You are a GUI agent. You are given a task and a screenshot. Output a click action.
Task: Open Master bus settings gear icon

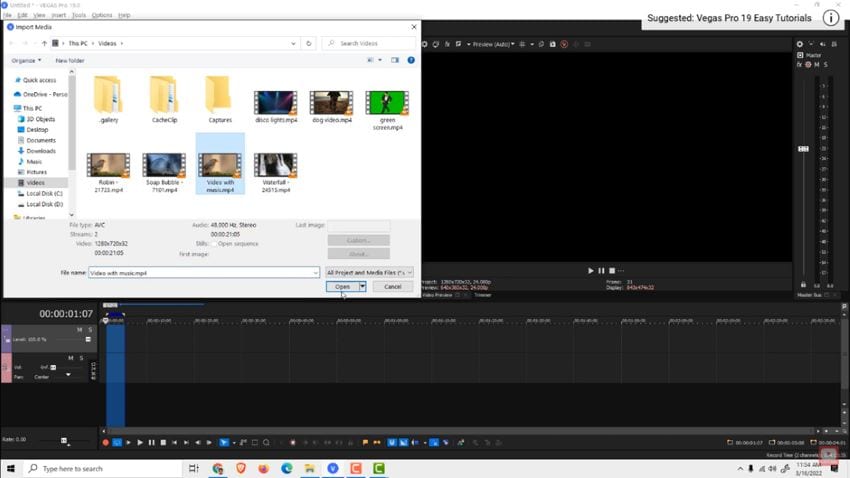pyautogui.click(x=800, y=44)
